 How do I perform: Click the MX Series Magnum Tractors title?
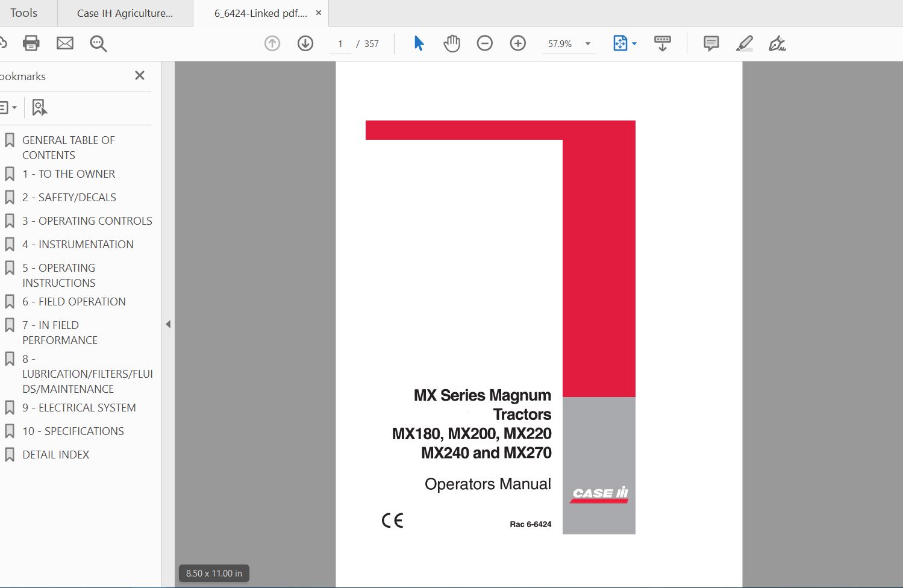click(x=482, y=404)
